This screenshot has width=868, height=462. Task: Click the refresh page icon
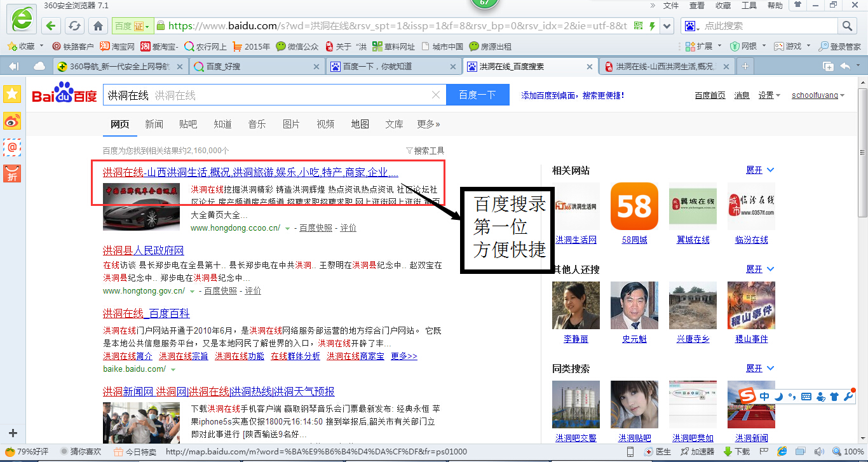point(74,26)
